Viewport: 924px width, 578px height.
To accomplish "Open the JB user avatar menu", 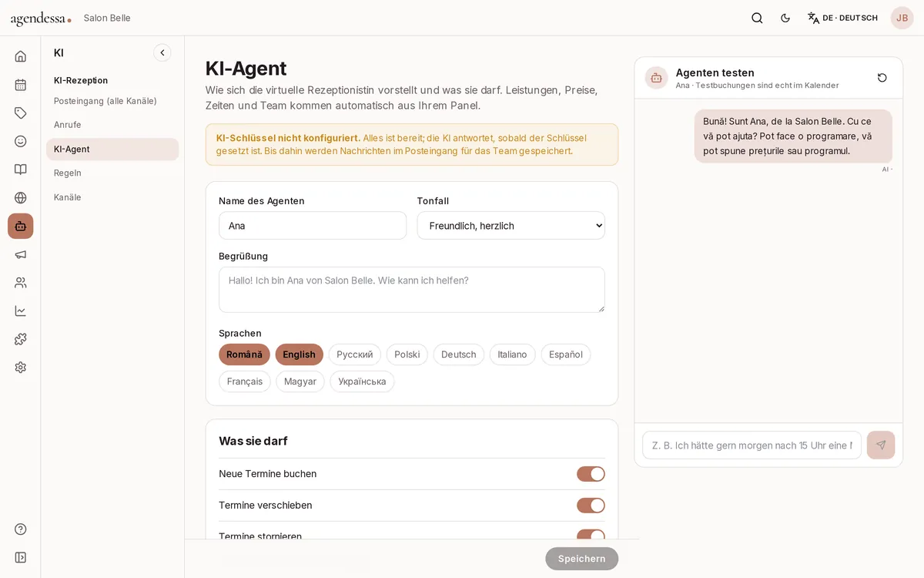I will point(902,18).
